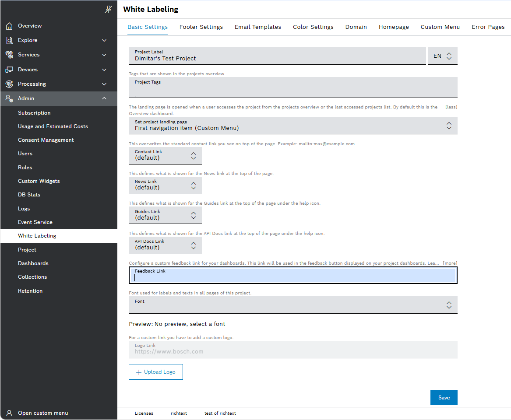
Task: Click the Devices icon in sidebar
Action: pyautogui.click(x=9, y=70)
